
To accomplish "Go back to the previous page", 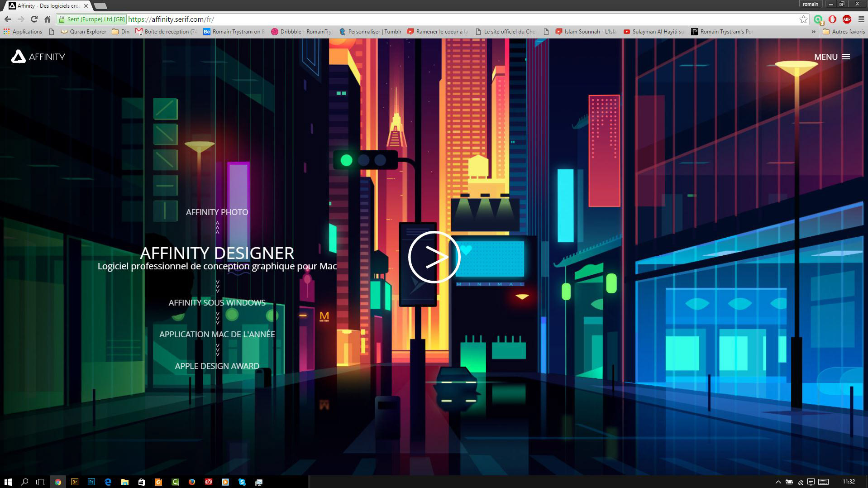I will pyautogui.click(x=8, y=19).
